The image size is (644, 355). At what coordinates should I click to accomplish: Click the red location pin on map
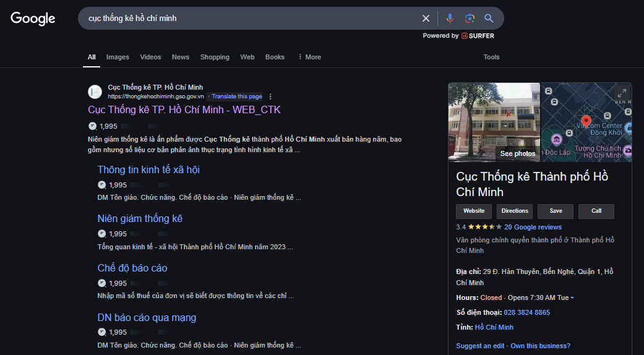click(586, 121)
